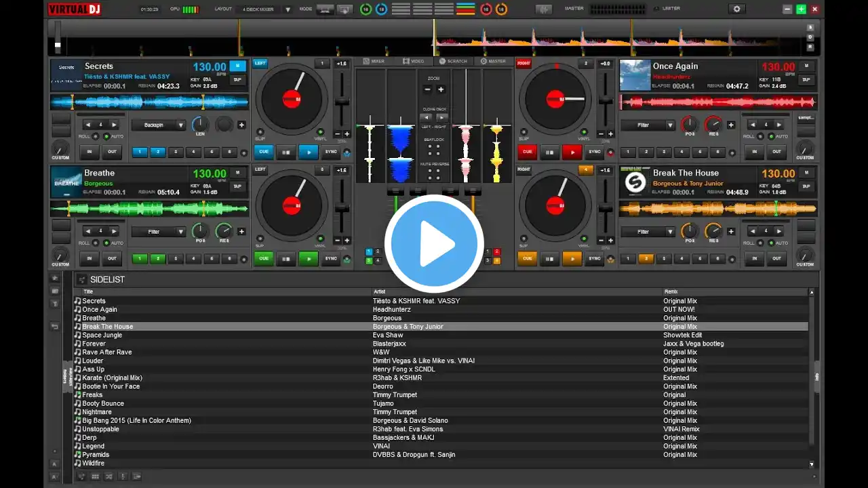868x488 pixels.
Task: Click the pause-stop button on the Breathe deck
Action: (285, 258)
